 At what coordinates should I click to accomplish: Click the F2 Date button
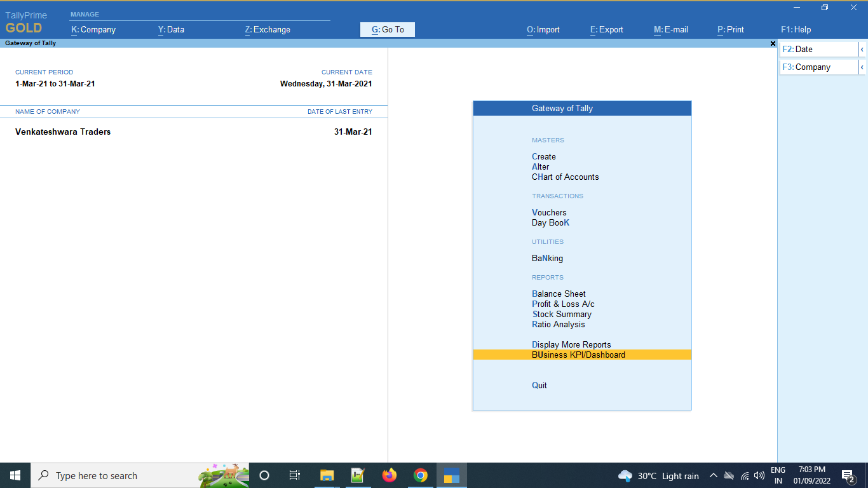818,50
